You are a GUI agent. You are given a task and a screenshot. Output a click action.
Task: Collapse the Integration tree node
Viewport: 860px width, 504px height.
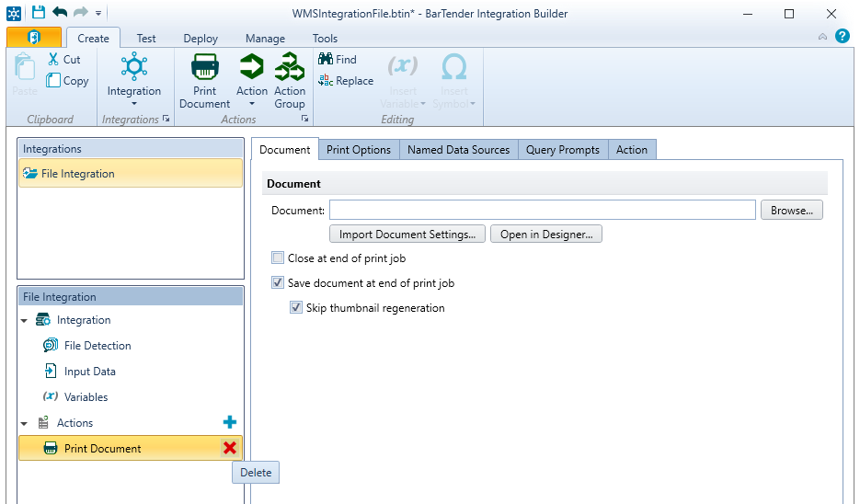(x=24, y=321)
